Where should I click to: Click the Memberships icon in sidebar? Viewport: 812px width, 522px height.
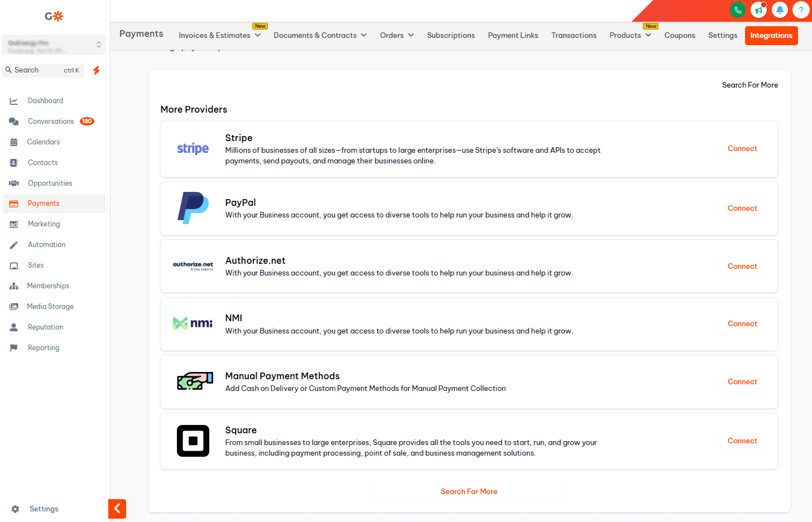14,286
